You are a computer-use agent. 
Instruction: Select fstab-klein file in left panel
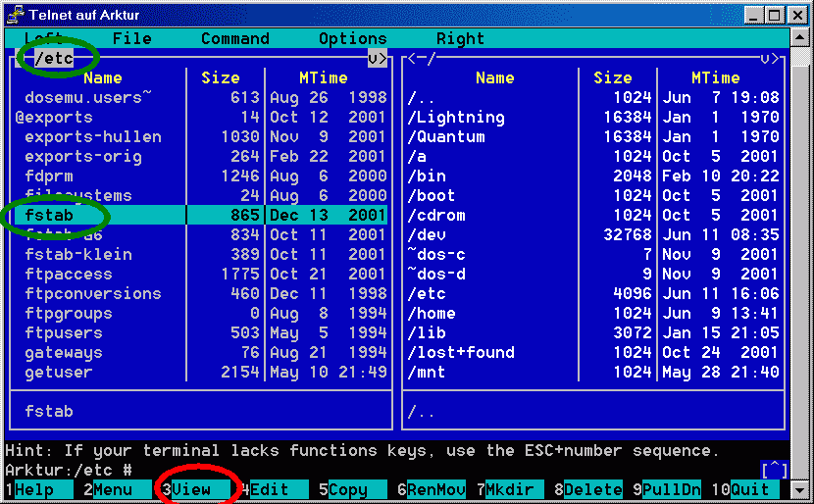point(77,254)
